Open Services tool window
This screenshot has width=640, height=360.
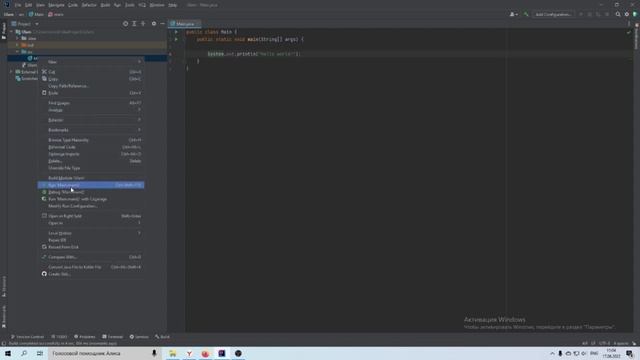tap(139, 337)
